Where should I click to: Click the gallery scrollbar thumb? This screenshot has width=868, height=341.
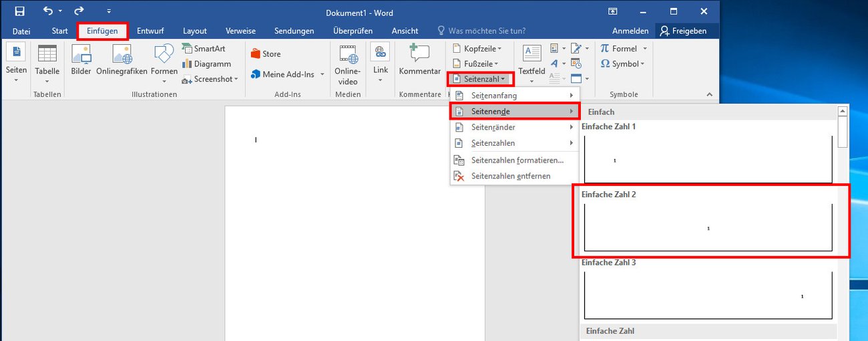[843, 132]
